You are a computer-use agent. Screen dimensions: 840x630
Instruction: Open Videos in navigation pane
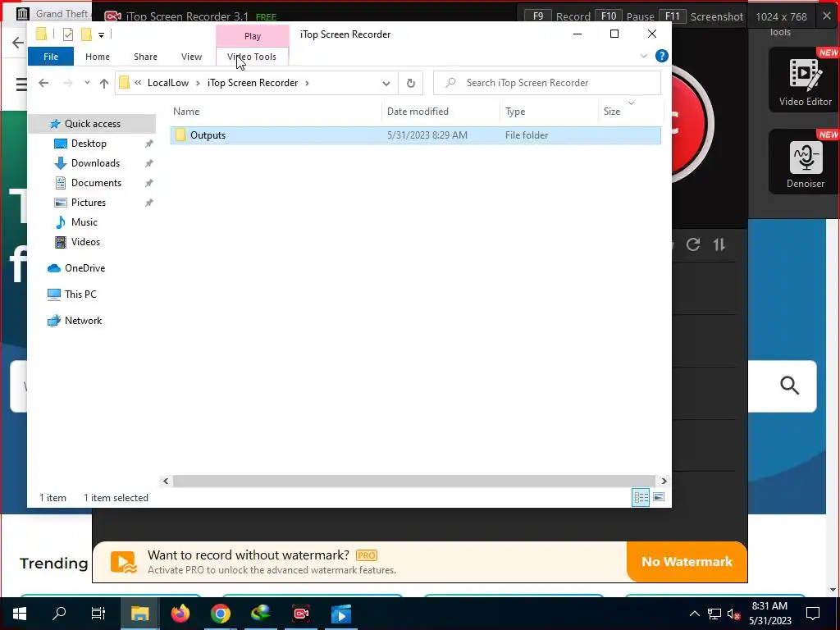85,242
